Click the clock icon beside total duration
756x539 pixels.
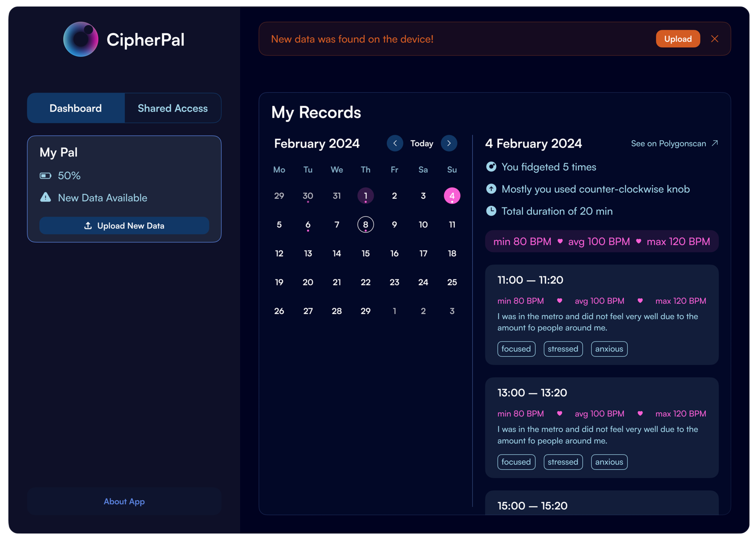pos(491,211)
